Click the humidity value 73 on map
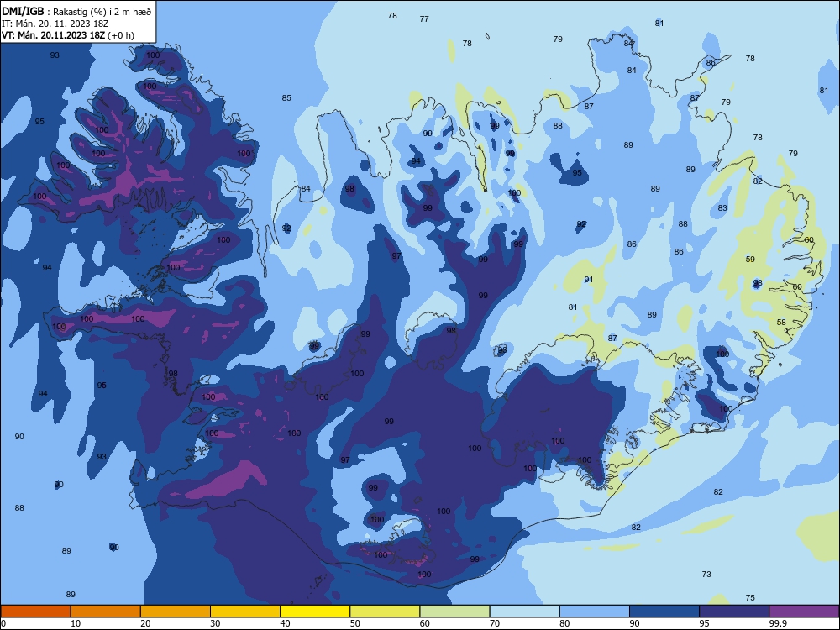This screenshot has height=630, width=840. coord(706,575)
